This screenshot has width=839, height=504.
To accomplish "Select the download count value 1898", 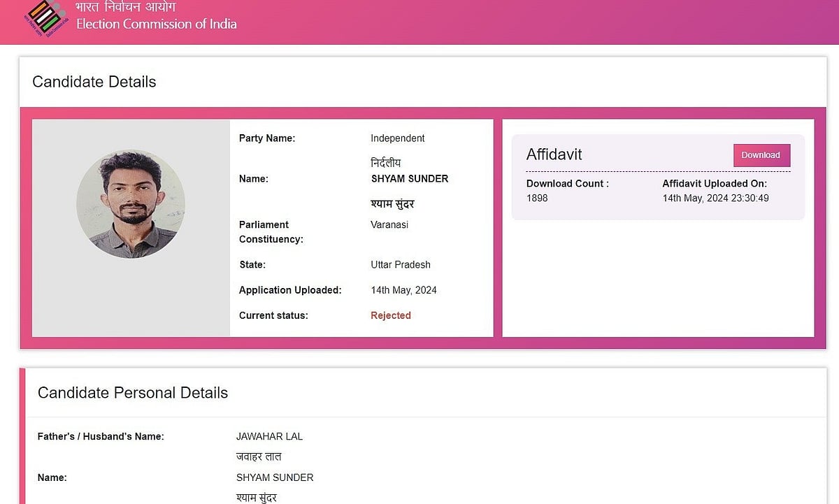I will click(x=537, y=199).
